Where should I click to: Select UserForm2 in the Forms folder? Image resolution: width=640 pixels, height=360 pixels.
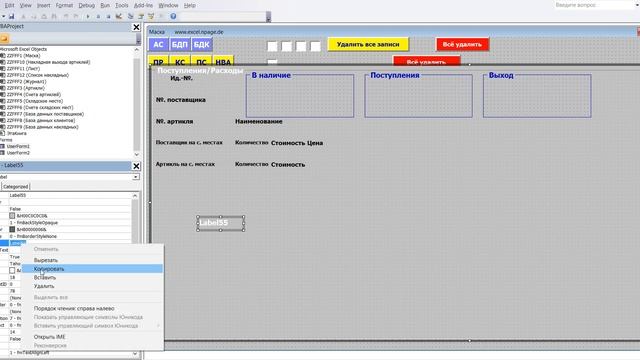[18, 153]
